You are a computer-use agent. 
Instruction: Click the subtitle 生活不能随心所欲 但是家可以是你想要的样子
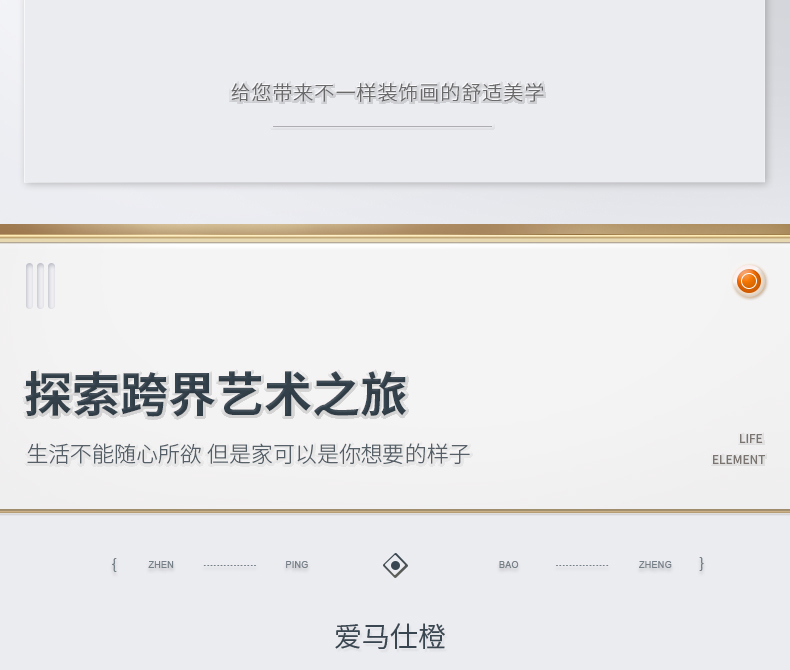point(248,454)
